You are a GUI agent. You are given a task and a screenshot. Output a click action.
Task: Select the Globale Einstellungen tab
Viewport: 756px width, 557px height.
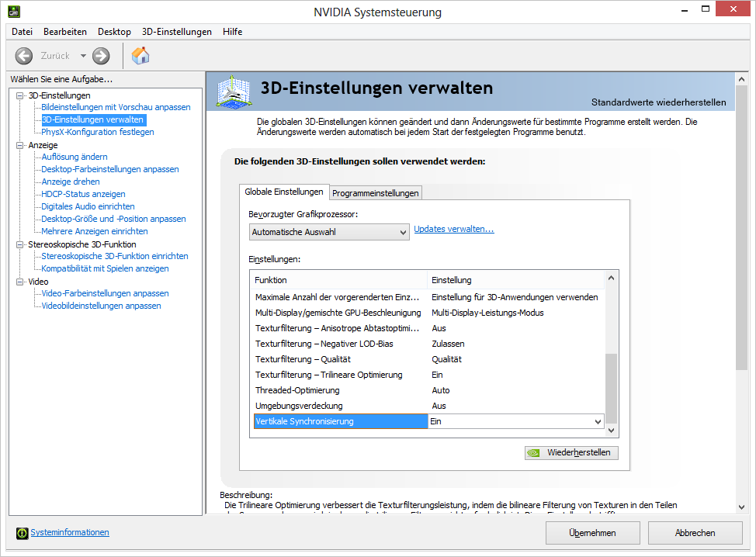284,192
